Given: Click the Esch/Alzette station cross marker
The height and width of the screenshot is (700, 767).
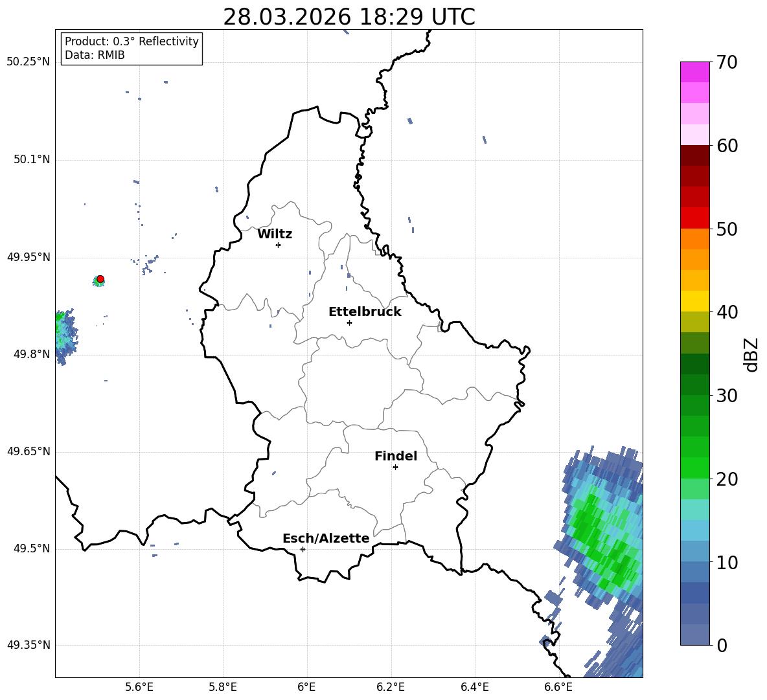Looking at the screenshot, I should (303, 549).
